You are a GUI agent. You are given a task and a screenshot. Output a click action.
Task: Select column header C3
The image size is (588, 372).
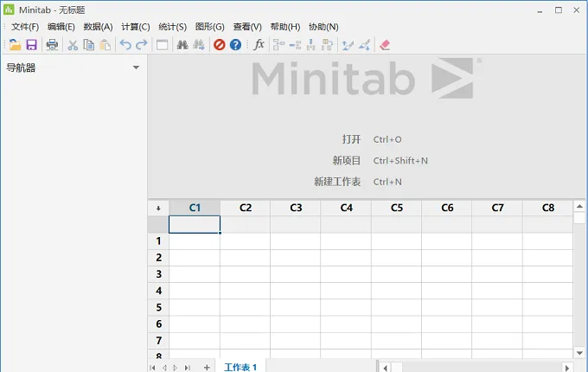tap(296, 208)
